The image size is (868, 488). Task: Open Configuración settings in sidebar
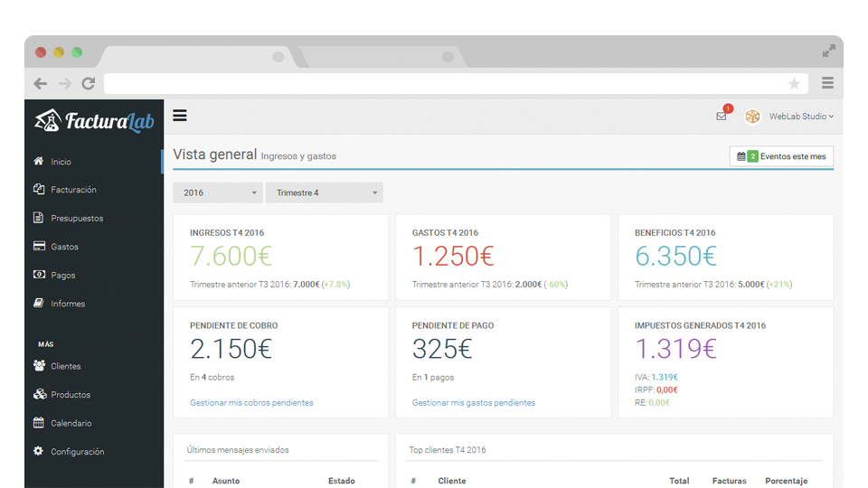(x=77, y=452)
